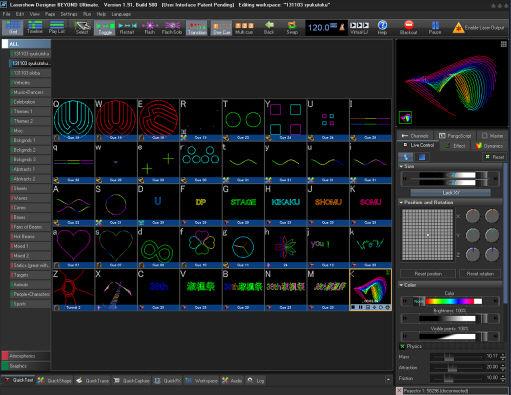Viewport: 511px width, 395px height.
Task: Open the Virtual LJ panel
Action: point(359,28)
